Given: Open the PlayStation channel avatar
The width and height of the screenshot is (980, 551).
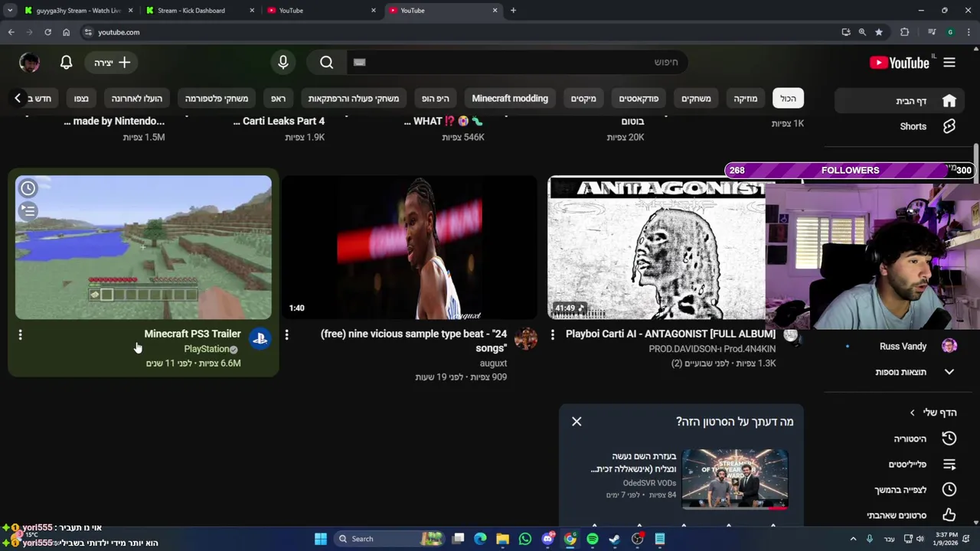Looking at the screenshot, I should [x=260, y=338].
